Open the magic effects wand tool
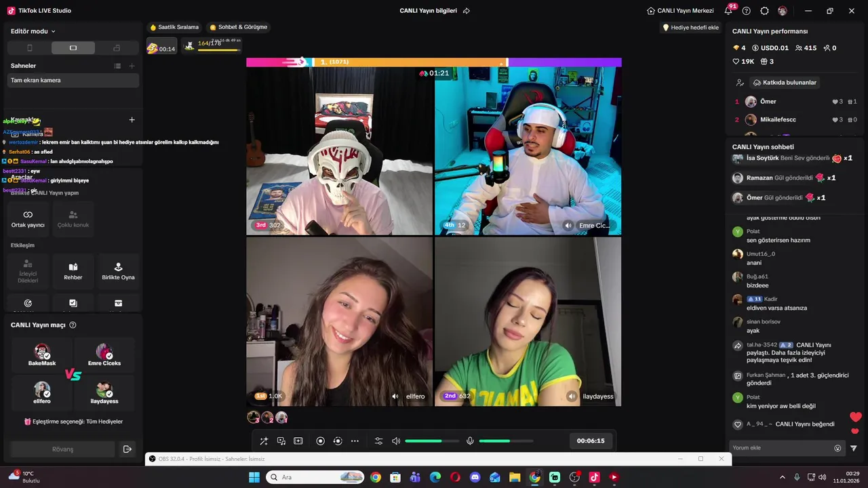The image size is (868, 488). click(264, 441)
